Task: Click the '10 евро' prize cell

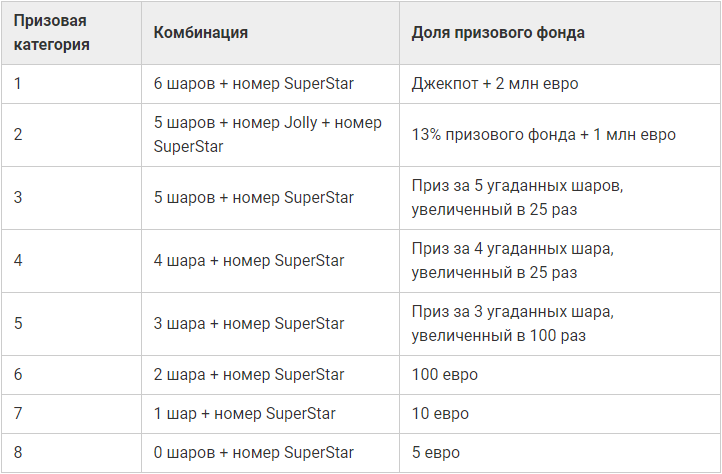Action: [x=440, y=413]
